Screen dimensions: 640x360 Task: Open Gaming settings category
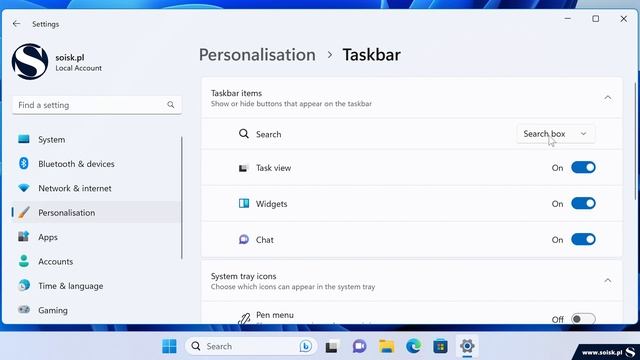[x=97, y=310]
